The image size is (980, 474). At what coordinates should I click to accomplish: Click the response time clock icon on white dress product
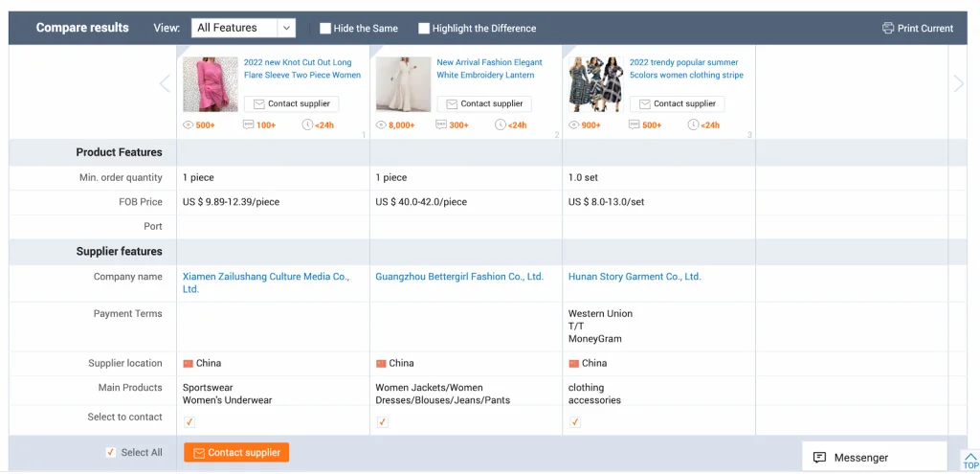point(501,125)
